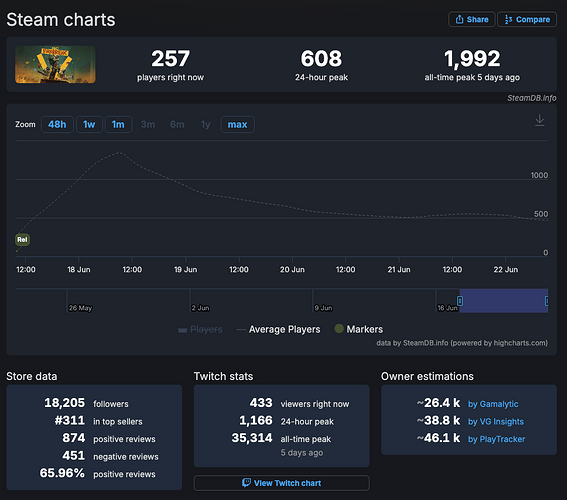Click the 608 24-hour peak value
Screen dimensions: 567x500
tap(321, 59)
